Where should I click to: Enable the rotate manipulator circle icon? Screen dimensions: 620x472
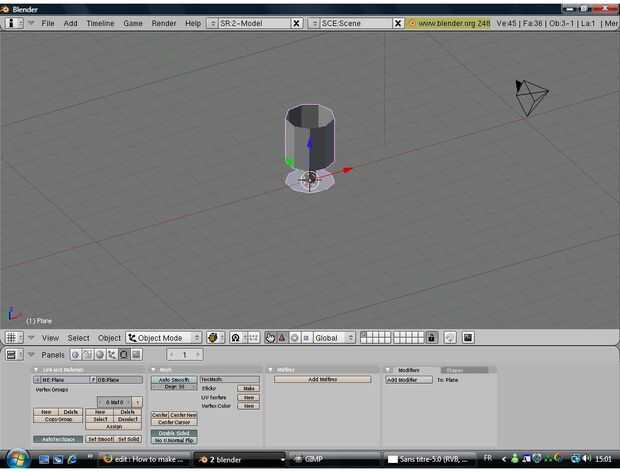295,338
